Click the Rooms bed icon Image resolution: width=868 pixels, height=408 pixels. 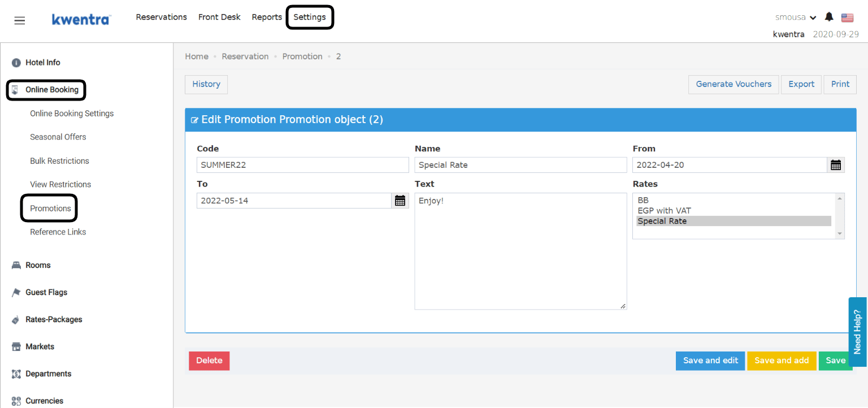tap(16, 266)
